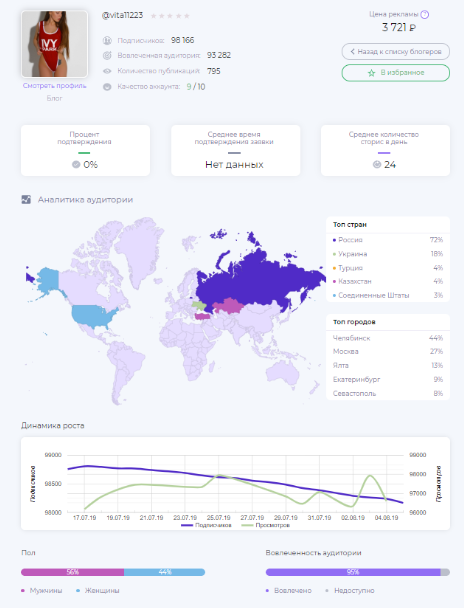Viewport: 464px width, 608px height.
Task: Click the engaged audience target icon
Action: pos(107,55)
